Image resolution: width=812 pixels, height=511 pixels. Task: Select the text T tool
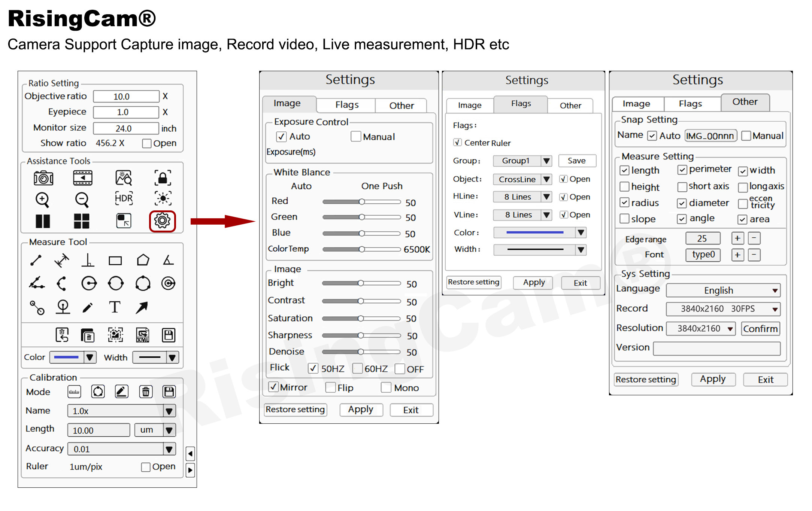coord(115,307)
